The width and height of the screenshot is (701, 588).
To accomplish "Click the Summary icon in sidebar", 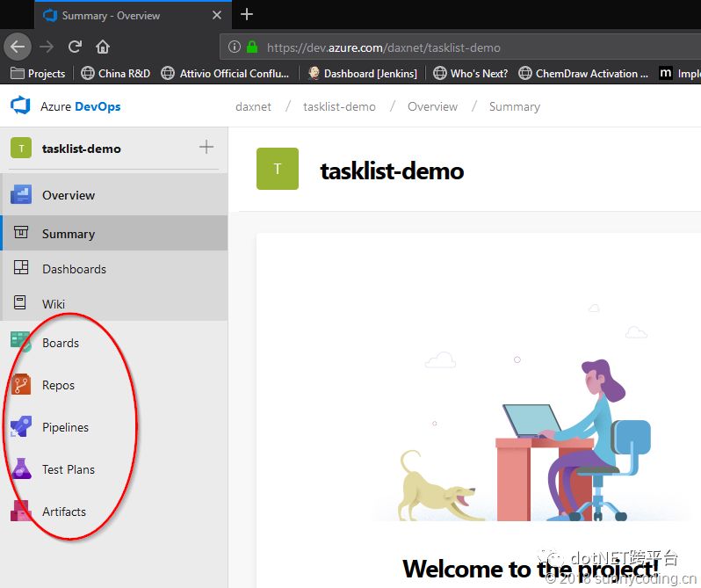I will 21,232.
